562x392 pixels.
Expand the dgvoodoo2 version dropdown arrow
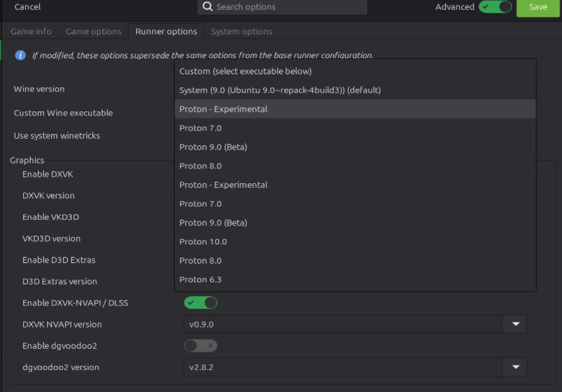[x=515, y=367]
